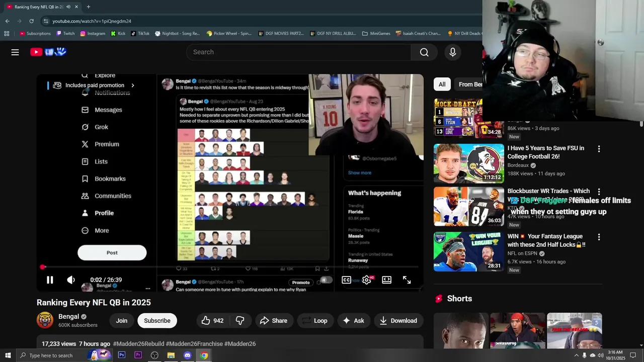Dislike the video with thumbs down

pos(240,321)
